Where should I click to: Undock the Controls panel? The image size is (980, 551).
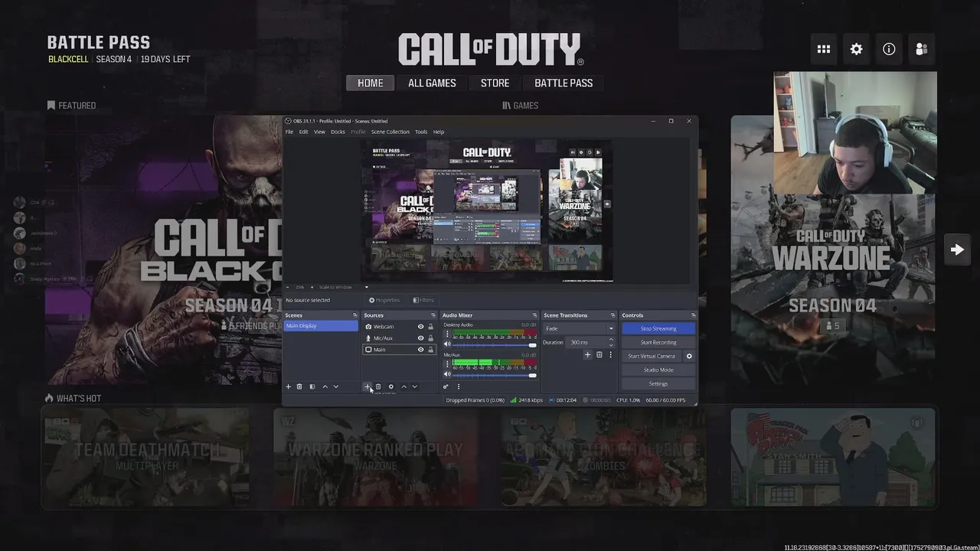[693, 315]
